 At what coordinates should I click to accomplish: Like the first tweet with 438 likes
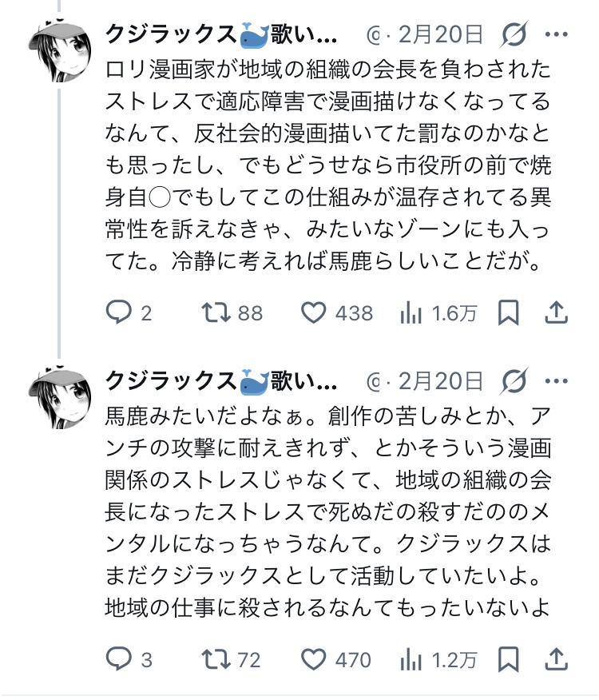pos(314,313)
